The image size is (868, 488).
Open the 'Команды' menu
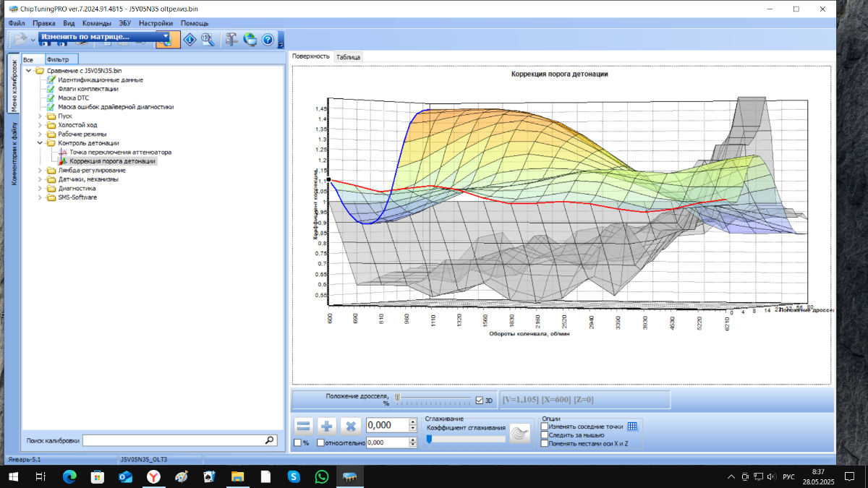click(97, 23)
